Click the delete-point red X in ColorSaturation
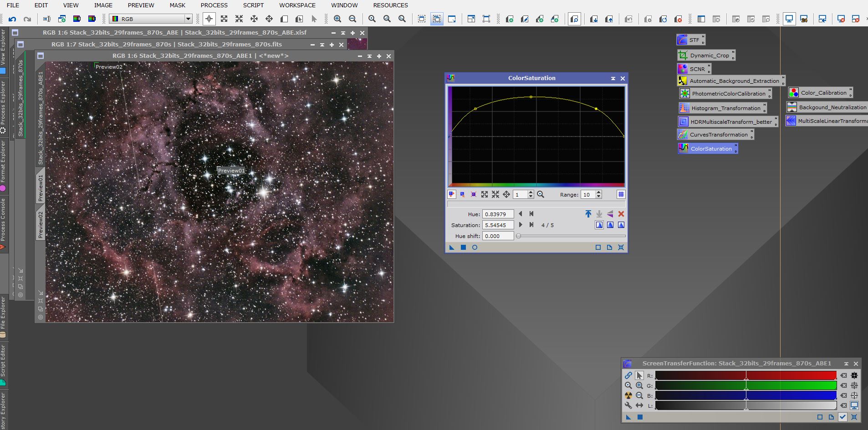Screen dimensions: 868x430 coord(621,214)
